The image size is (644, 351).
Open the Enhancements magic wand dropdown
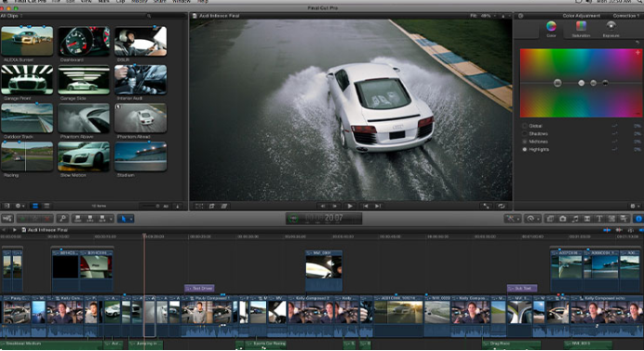[x=512, y=219]
